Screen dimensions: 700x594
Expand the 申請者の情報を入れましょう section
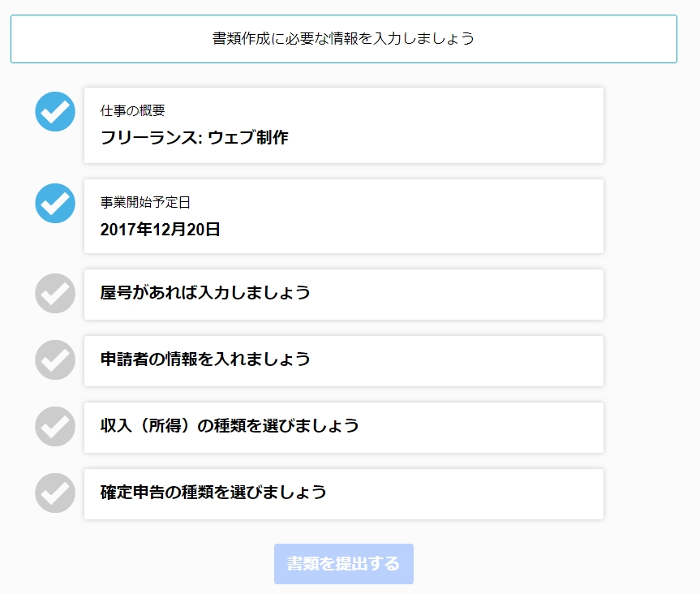[344, 361]
